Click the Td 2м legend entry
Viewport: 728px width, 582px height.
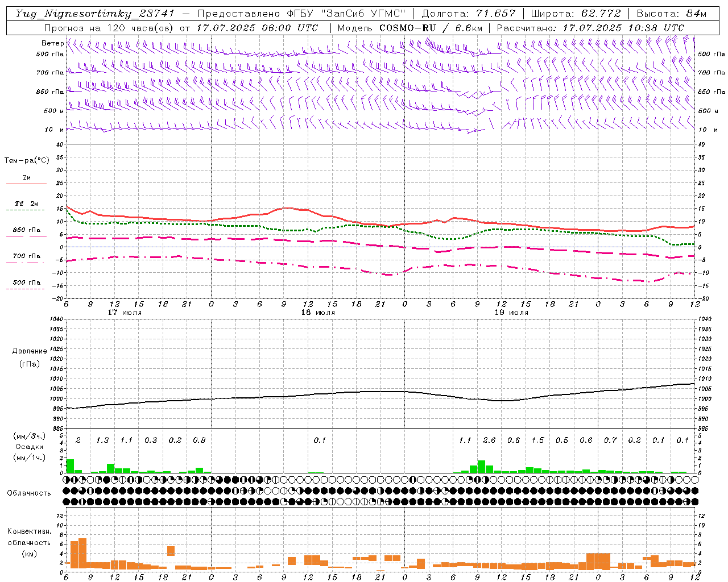click(x=27, y=203)
